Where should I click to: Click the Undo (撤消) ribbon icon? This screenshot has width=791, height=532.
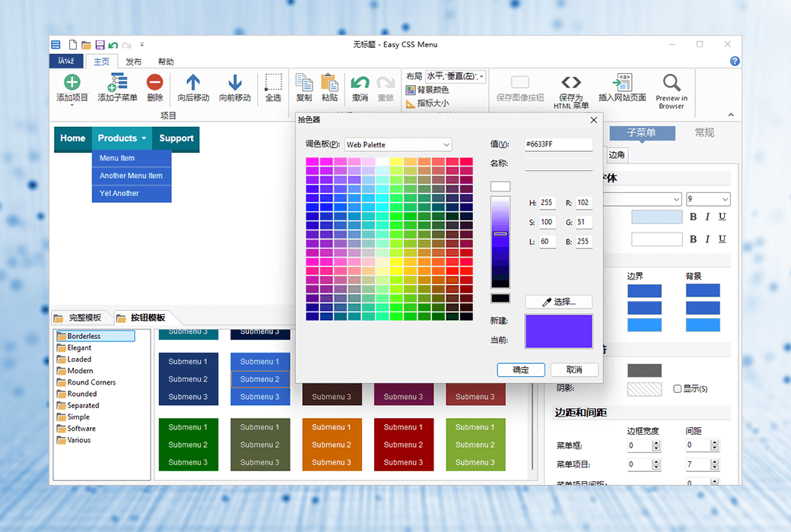(360, 82)
